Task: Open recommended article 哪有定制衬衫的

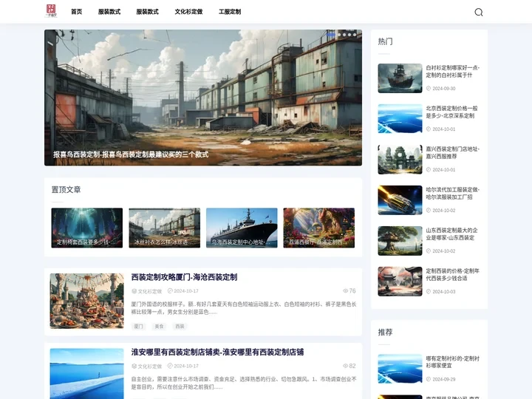Action: click(x=453, y=362)
